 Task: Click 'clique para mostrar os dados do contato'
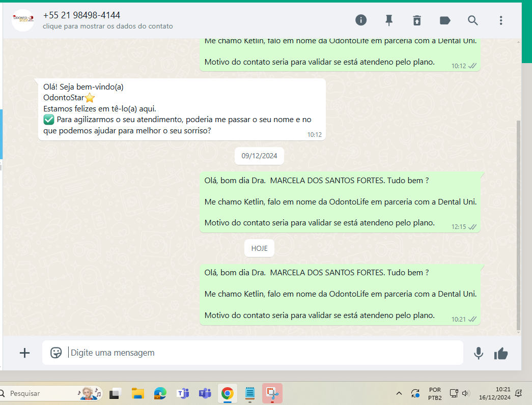(x=107, y=26)
